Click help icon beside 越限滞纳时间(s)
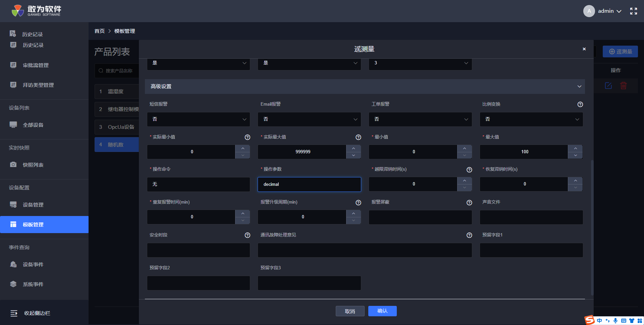Image resolution: width=644 pixels, height=325 pixels. coord(469,170)
